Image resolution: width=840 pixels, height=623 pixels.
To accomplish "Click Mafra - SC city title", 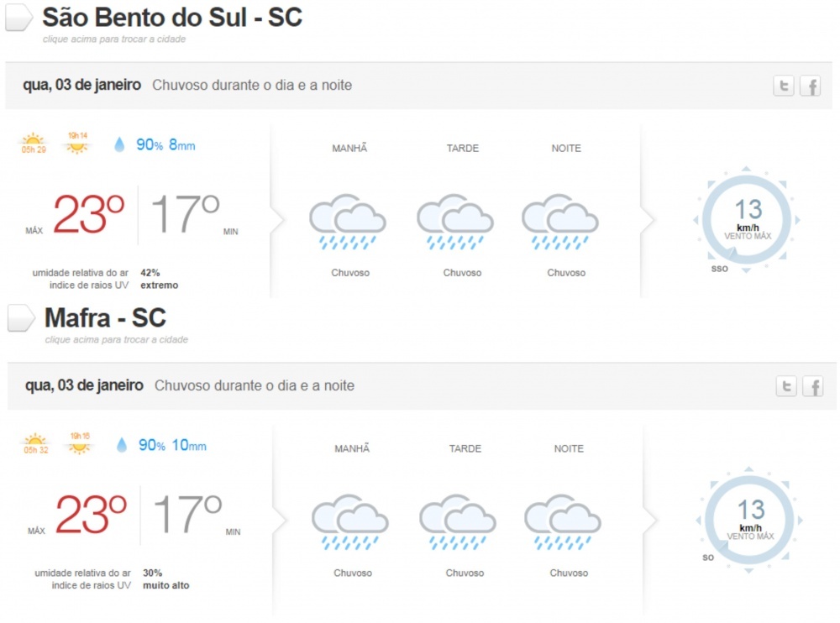I will click(105, 317).
